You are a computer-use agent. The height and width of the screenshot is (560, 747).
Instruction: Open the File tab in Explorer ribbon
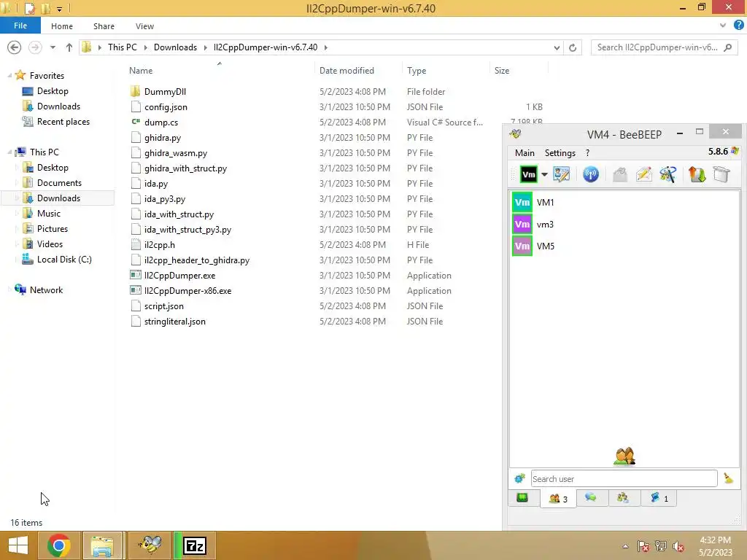[20, 26]
